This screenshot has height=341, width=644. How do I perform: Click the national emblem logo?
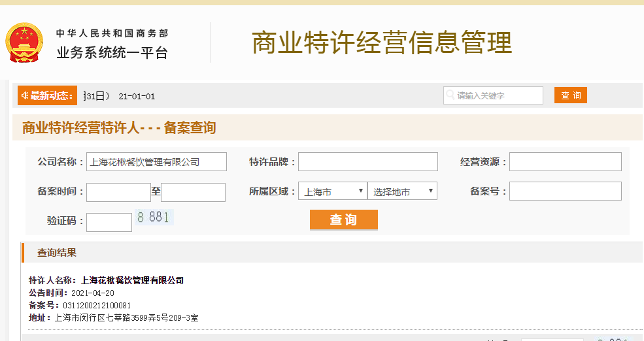pos(24,42)
